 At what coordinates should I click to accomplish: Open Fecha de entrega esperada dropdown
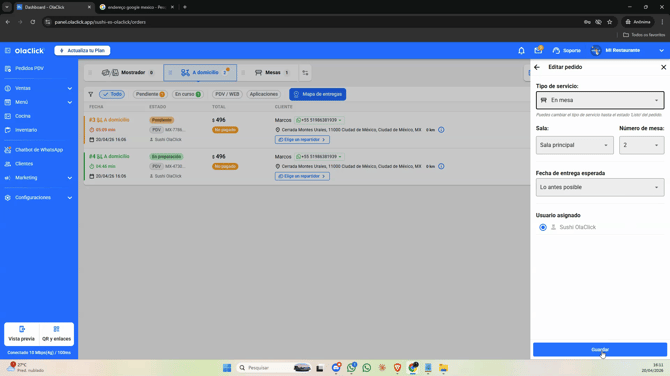click(600, 187)
